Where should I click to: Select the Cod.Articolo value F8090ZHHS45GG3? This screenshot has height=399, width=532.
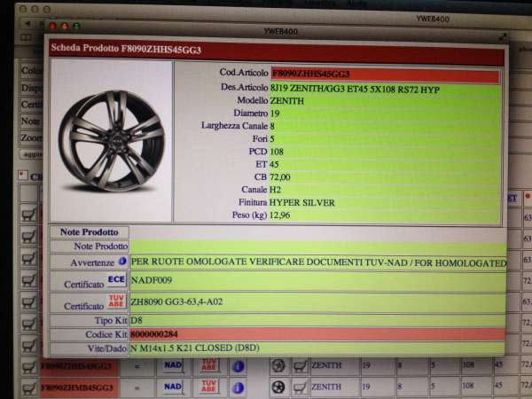point(311,74)
